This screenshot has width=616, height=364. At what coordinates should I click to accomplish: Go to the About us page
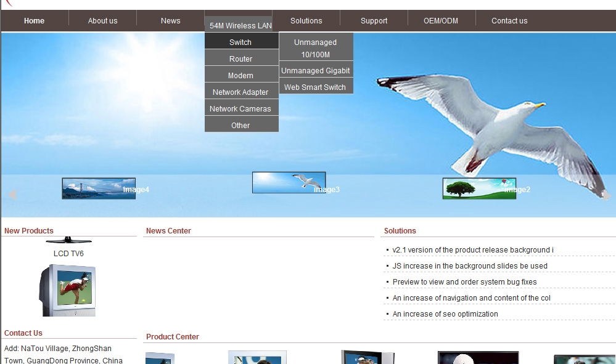[102, 21]
